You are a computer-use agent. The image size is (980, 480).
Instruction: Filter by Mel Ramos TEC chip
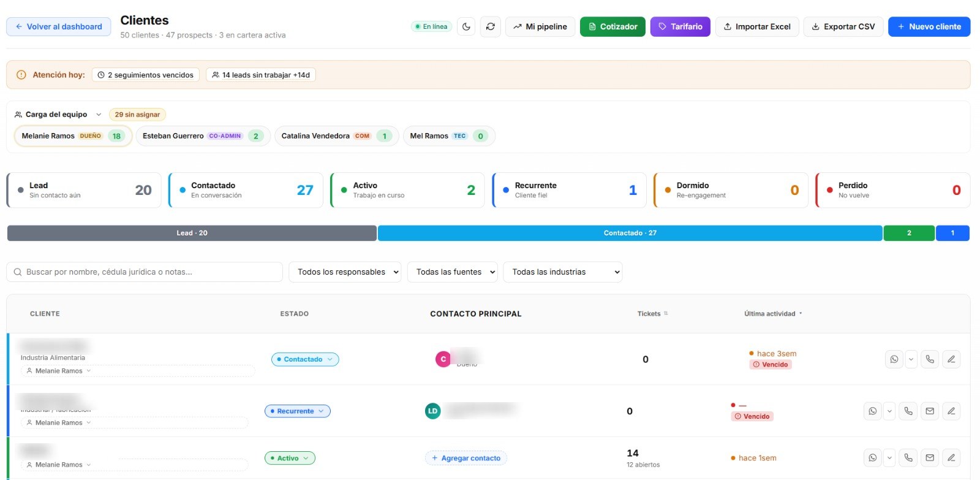tap(449, 136)
